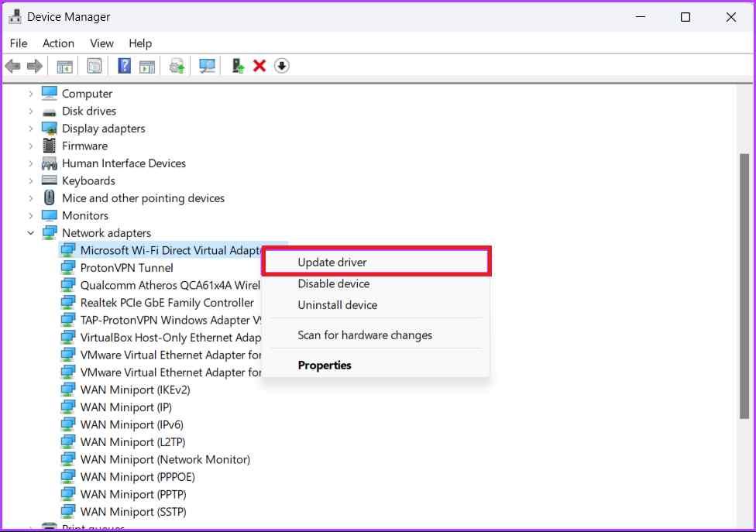Click the Firmware chip icon
The width and height of the screenshot is (756, 532).
click(49, 145)
